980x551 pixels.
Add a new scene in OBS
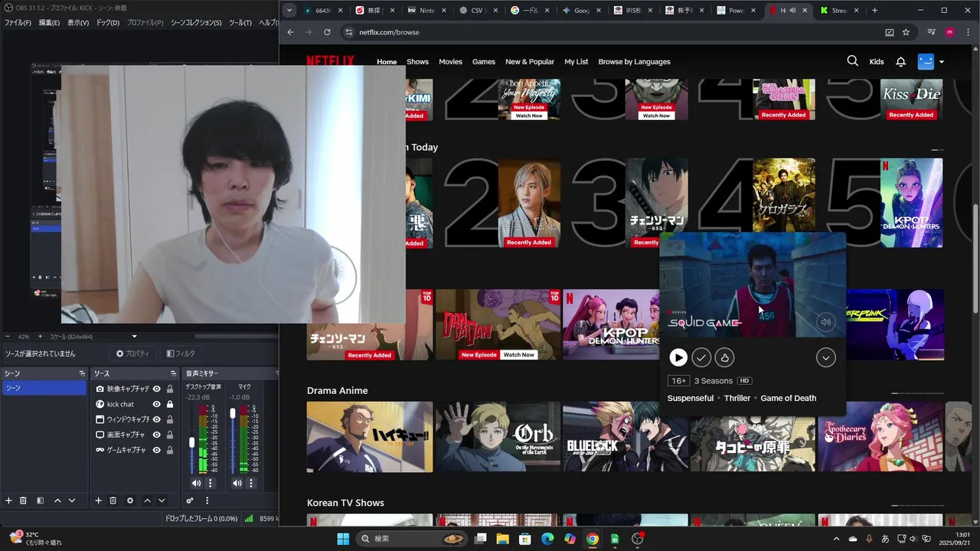click(8, 500)
